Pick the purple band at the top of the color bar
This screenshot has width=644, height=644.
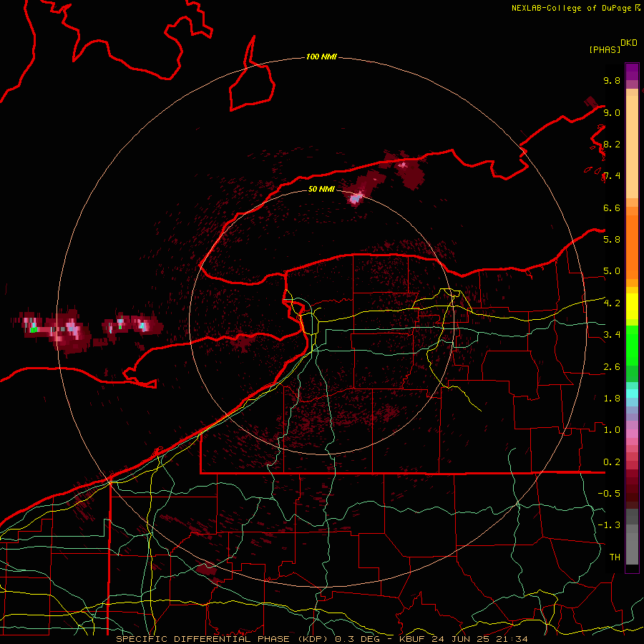(632, 72)
